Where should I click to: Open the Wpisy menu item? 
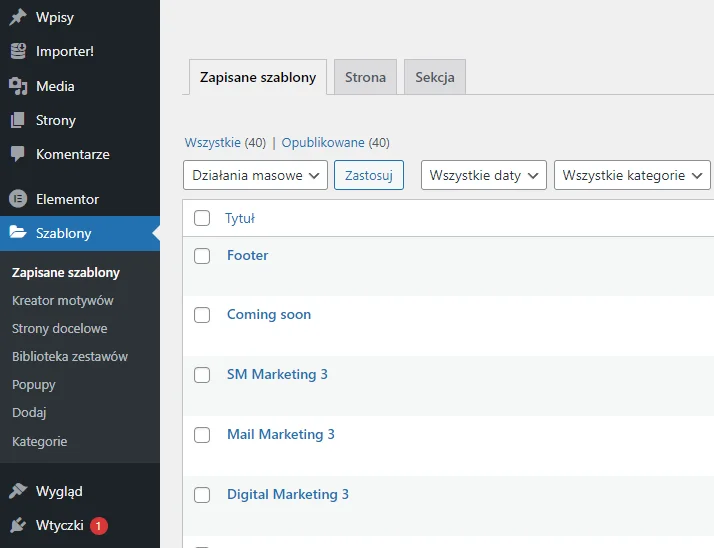(80, 17)
